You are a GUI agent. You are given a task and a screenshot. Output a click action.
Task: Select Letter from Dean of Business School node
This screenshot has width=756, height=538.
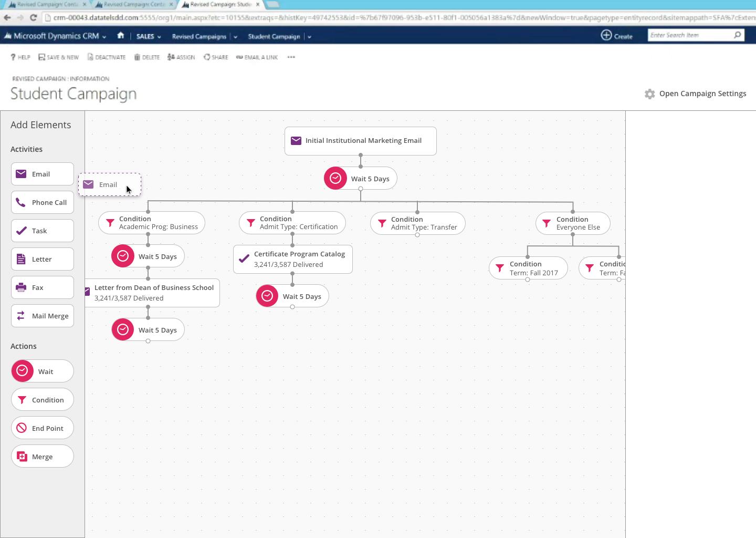pos(152,293)
